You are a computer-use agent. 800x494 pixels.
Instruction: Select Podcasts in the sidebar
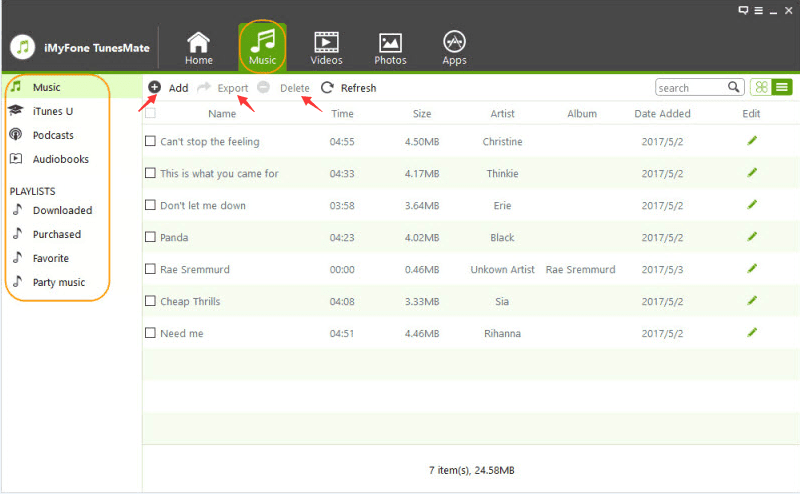click(x=53, y=135)
